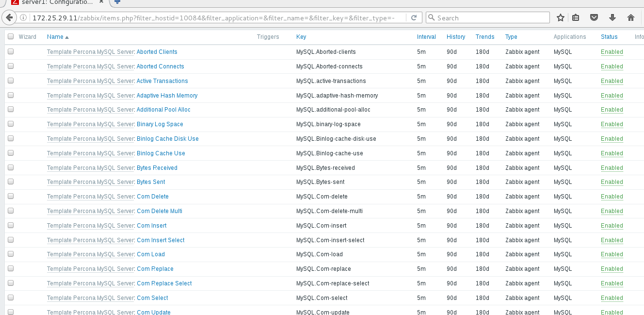Bookmark this page with the star icon
The image size is (644, 315).
561,18
